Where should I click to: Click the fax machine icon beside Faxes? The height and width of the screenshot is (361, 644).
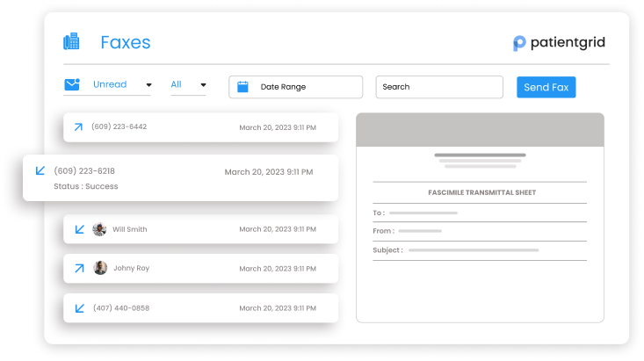(x=71, y=41)
